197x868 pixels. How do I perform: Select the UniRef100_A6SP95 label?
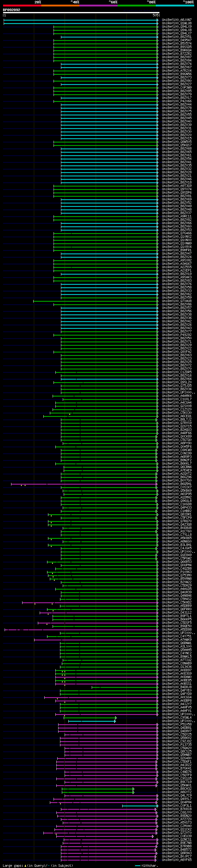(177, 494)
